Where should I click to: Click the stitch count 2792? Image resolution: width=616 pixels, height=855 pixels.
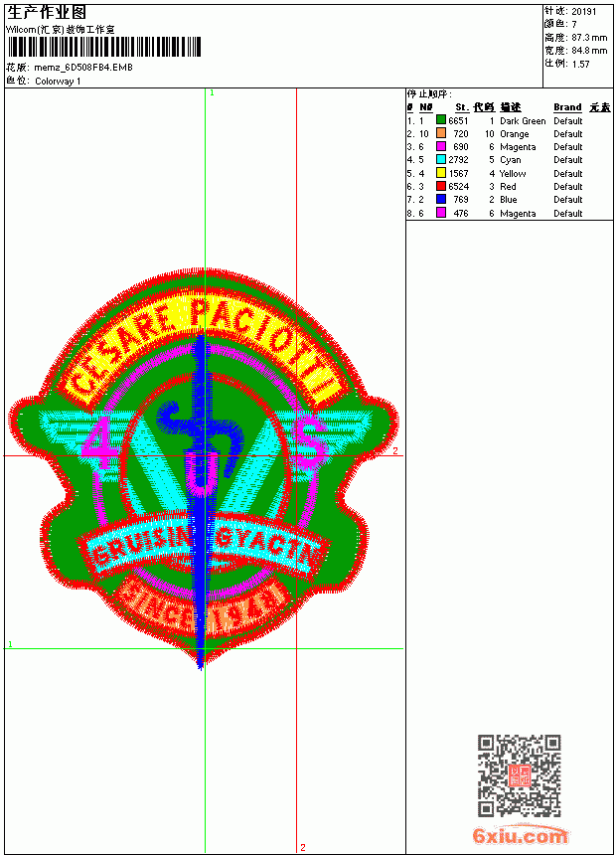click(x=458, y=160)
